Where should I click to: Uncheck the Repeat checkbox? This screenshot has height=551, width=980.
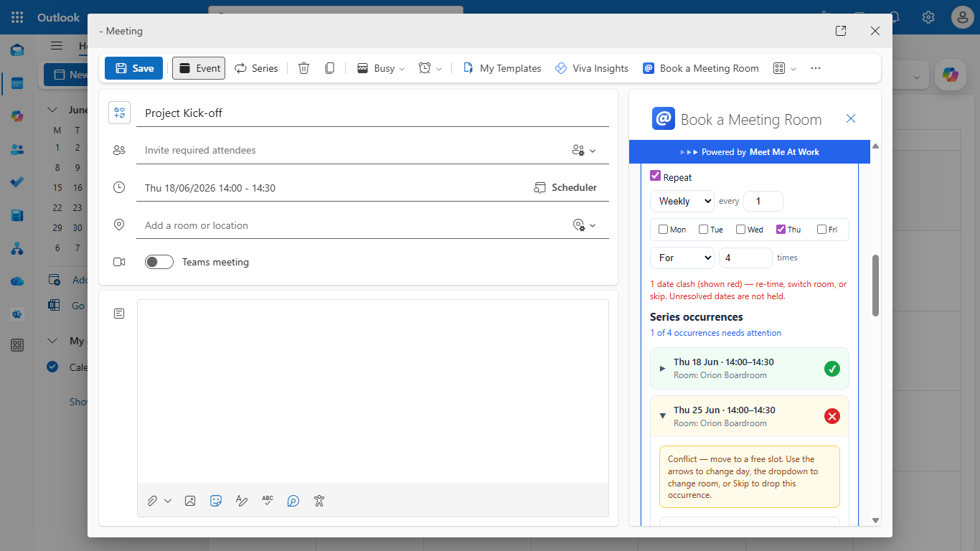655,176
